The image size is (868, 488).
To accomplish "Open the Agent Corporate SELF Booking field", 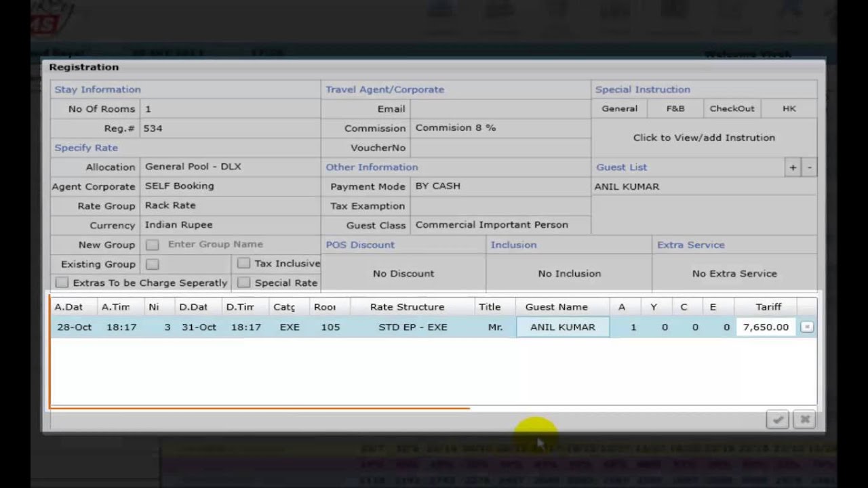I will [230, 186].
